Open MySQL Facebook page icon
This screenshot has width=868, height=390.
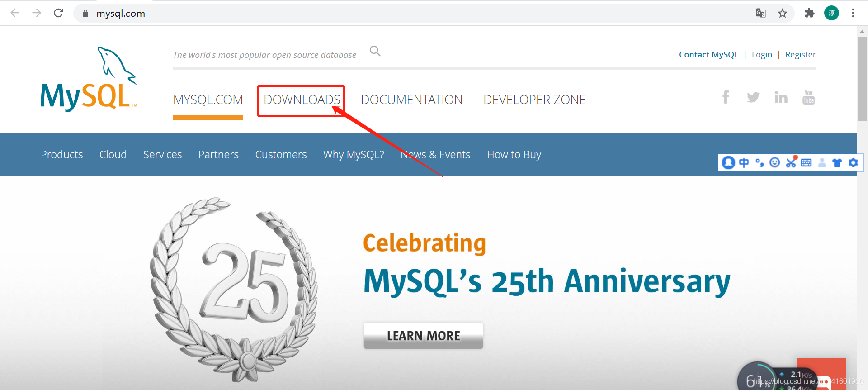pyautogui.click(x=726, y=97)
